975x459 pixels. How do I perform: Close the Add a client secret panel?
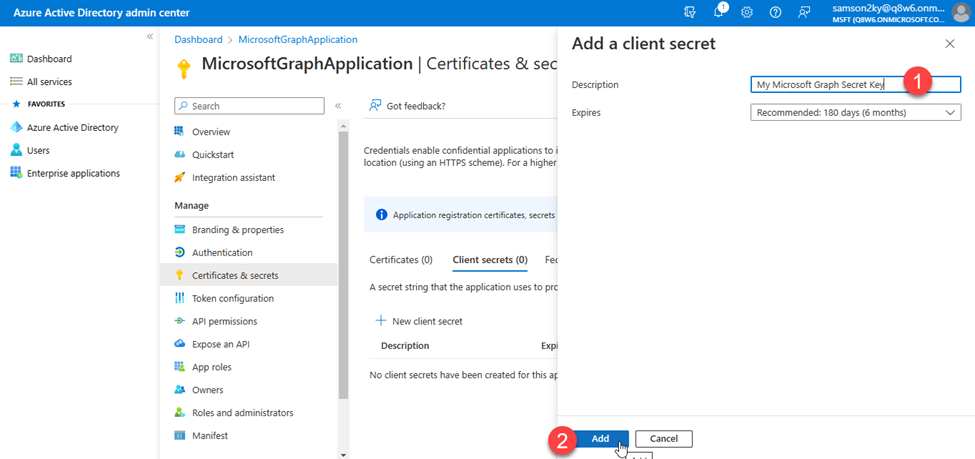[950, 44]
